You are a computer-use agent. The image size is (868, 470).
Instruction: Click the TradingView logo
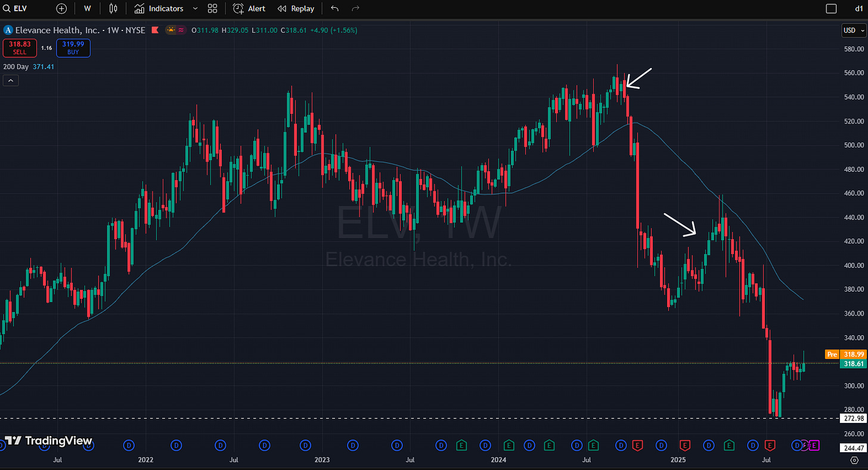[48, 441]
